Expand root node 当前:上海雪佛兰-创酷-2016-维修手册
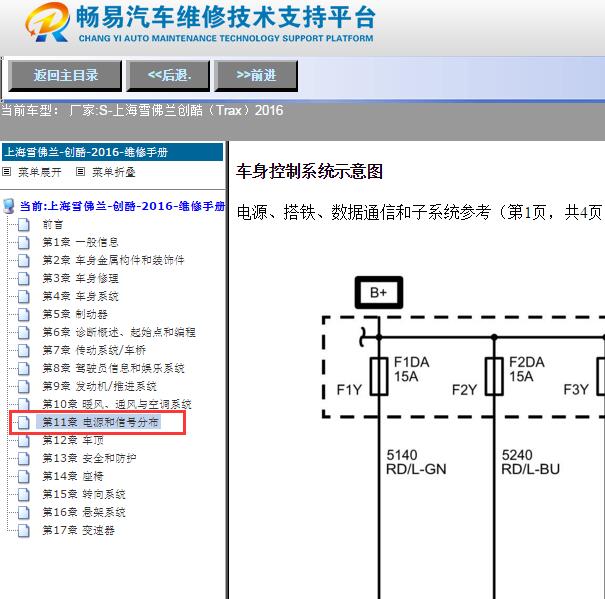This screenshot has width=605, height=599. click(122, 206)
